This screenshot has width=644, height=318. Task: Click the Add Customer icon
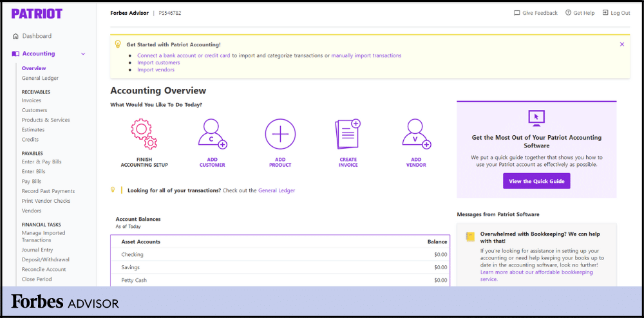(212, 134)
